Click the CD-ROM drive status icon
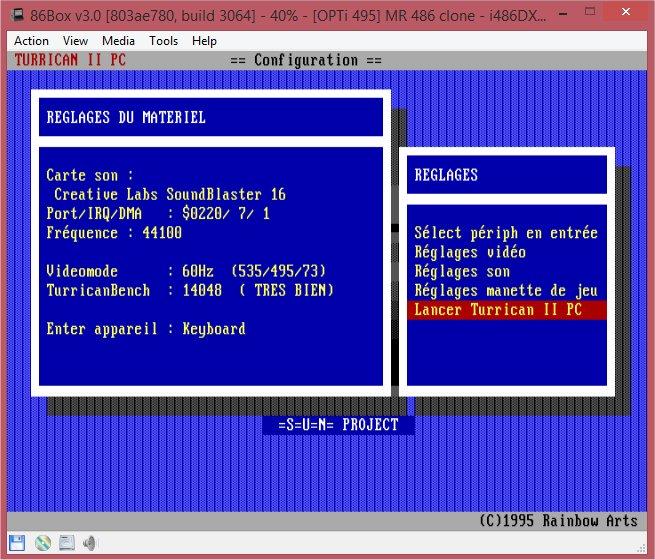This screenshot has height=560, width=655. click(42, 543)
